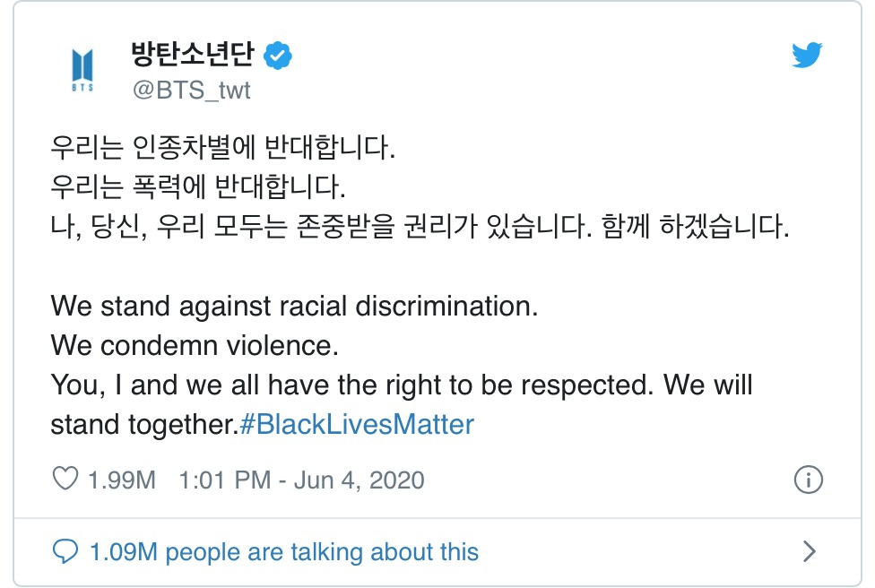The width and height of the screenshot is (875, 588).
Task: Click the 방탄소년단 display name
Action: [193, 55]
